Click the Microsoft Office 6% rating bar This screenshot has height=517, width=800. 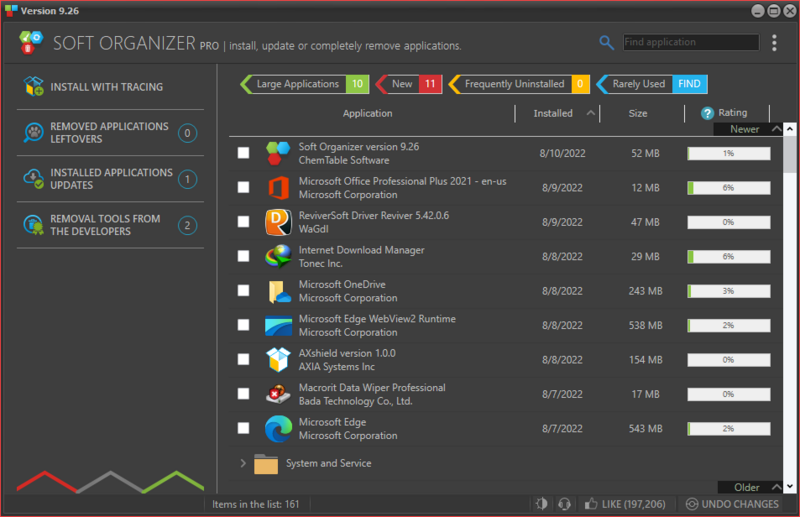coord(729,188)
